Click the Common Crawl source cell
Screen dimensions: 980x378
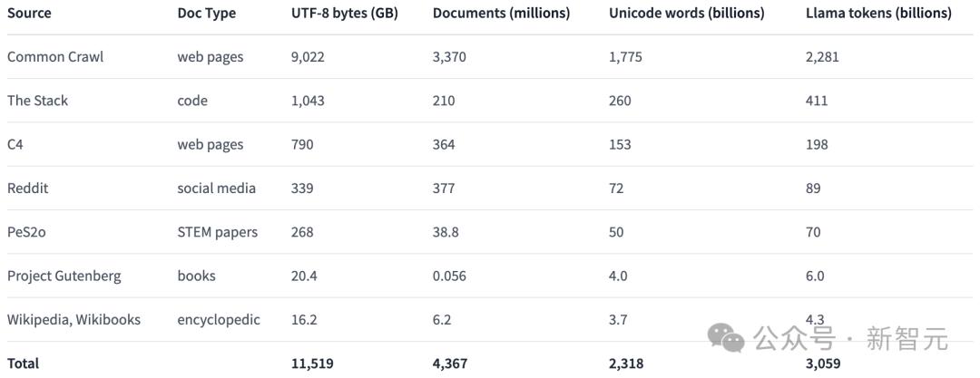point(55,57)
